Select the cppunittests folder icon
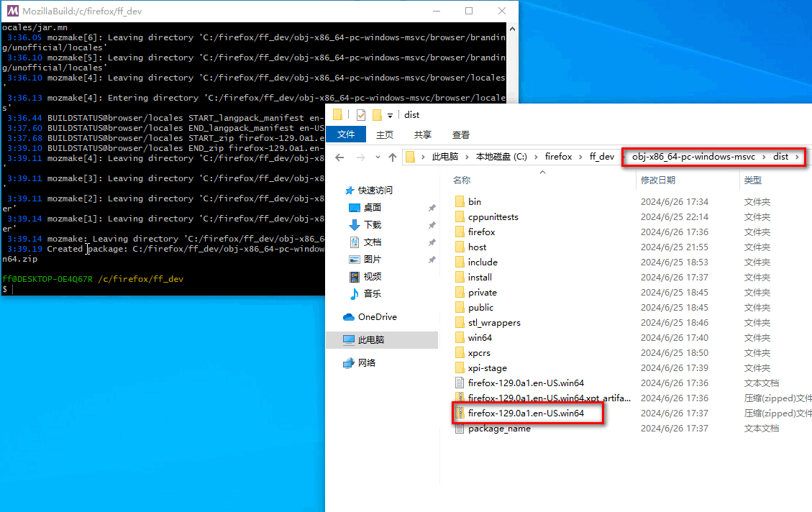The image size is (812, 512). (x=460, y=217)
